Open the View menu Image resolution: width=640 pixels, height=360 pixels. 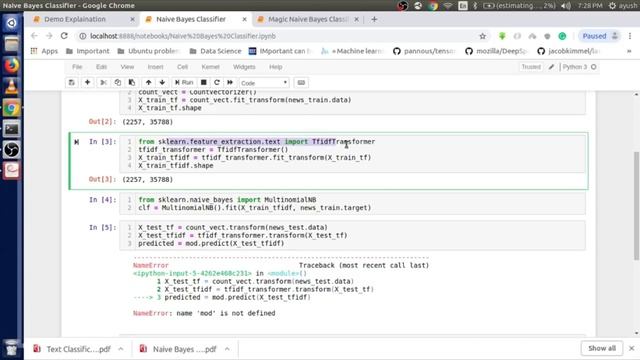[x=127, y=67]
